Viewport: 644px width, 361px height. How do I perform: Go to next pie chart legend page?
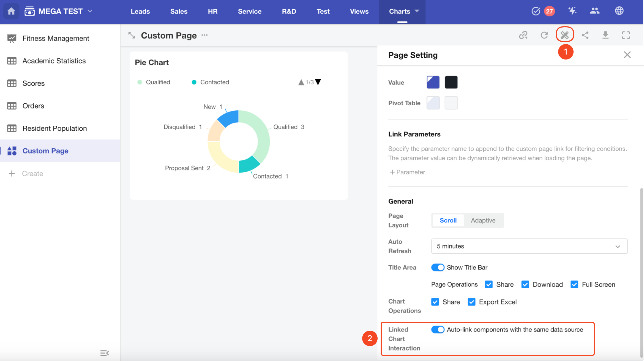pyautogui.click(x=318, y=82)
